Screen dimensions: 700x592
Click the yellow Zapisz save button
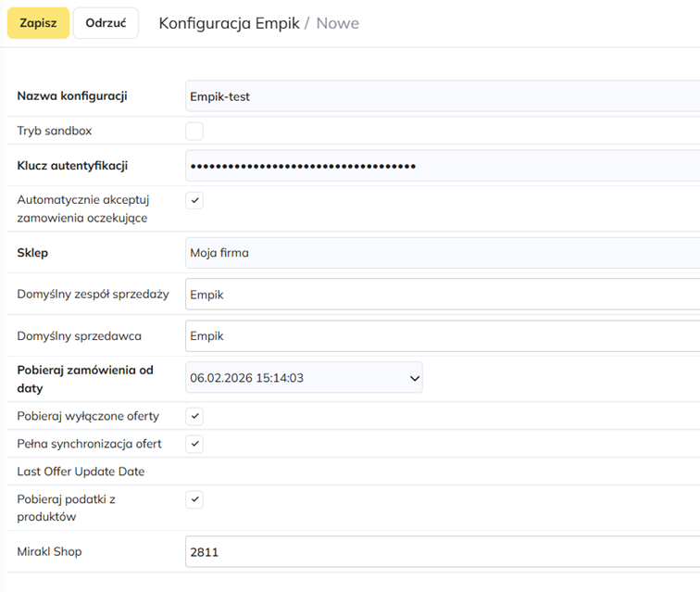point(38,23)
